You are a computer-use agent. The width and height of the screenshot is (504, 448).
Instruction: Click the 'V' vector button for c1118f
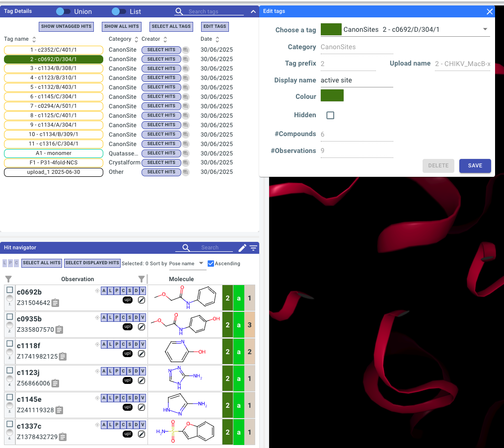pyautogui.click(x=143, y=344)
